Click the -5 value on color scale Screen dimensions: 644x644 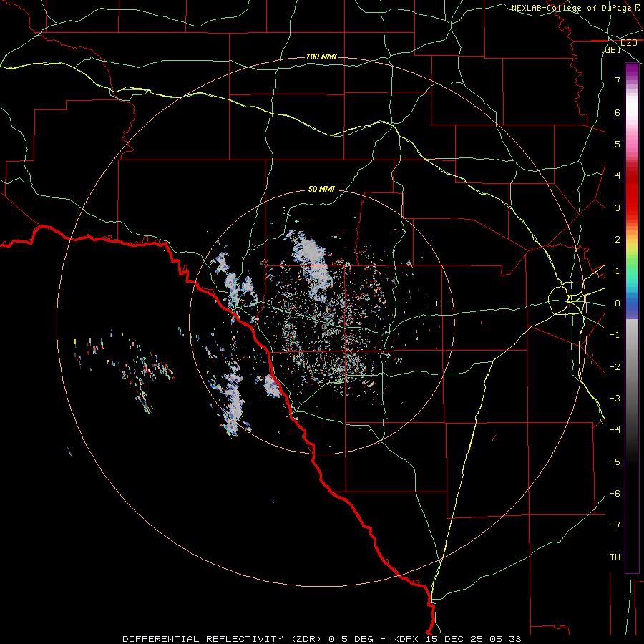[615, 462]
